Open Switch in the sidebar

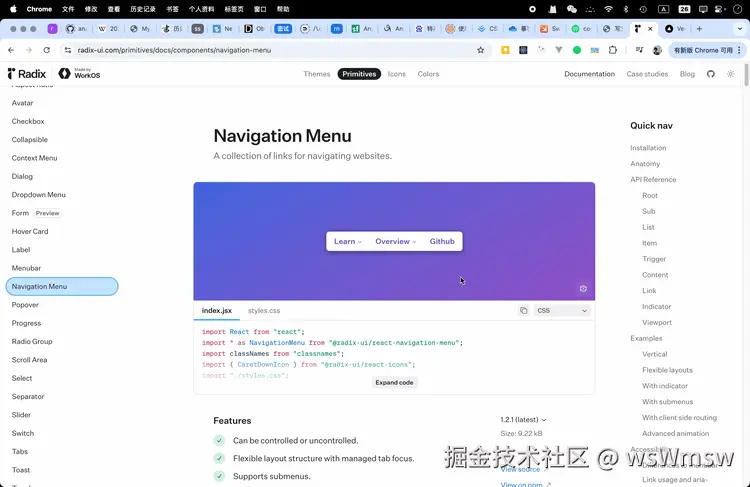coord(22,433)
